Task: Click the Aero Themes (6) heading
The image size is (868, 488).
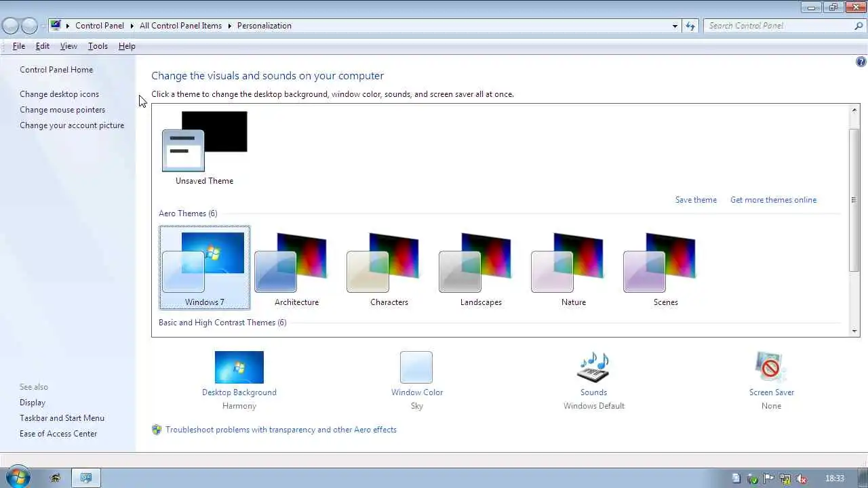Action: [x=188, y=213]
